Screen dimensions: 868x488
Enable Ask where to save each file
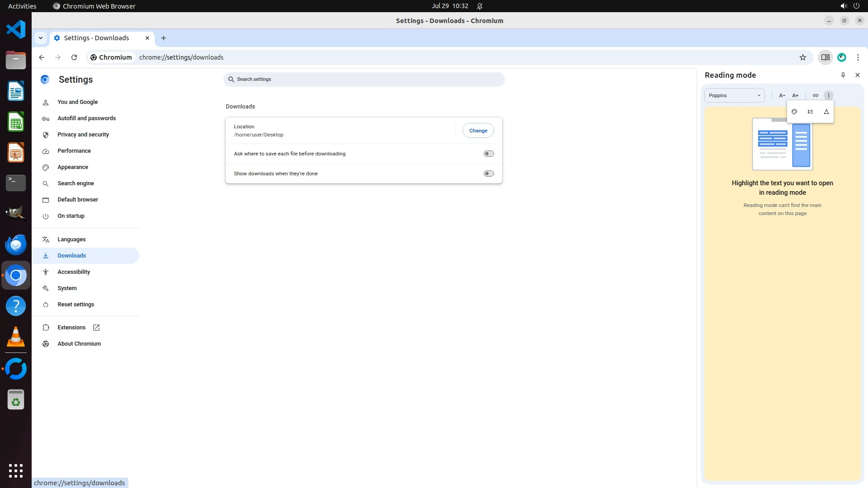489,154
